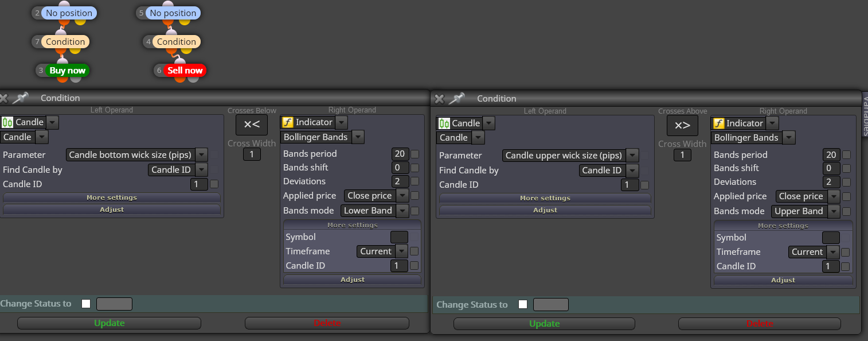Close the left Condition panel
Viewport: 868px width, 341px height.
3,98
